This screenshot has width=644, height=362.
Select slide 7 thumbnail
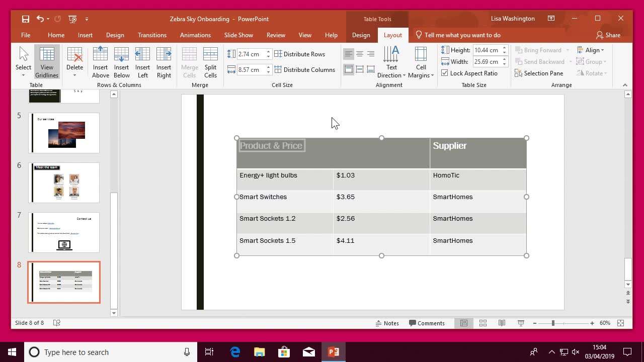tap(64, 232)
